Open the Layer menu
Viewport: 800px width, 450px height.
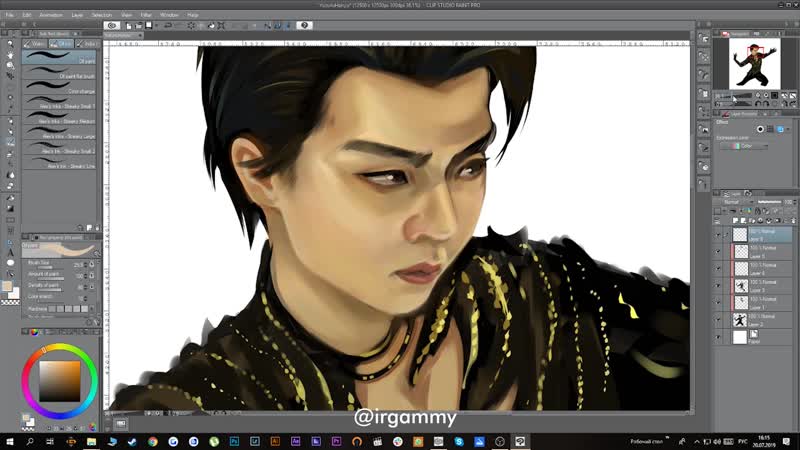pos(77,15)
